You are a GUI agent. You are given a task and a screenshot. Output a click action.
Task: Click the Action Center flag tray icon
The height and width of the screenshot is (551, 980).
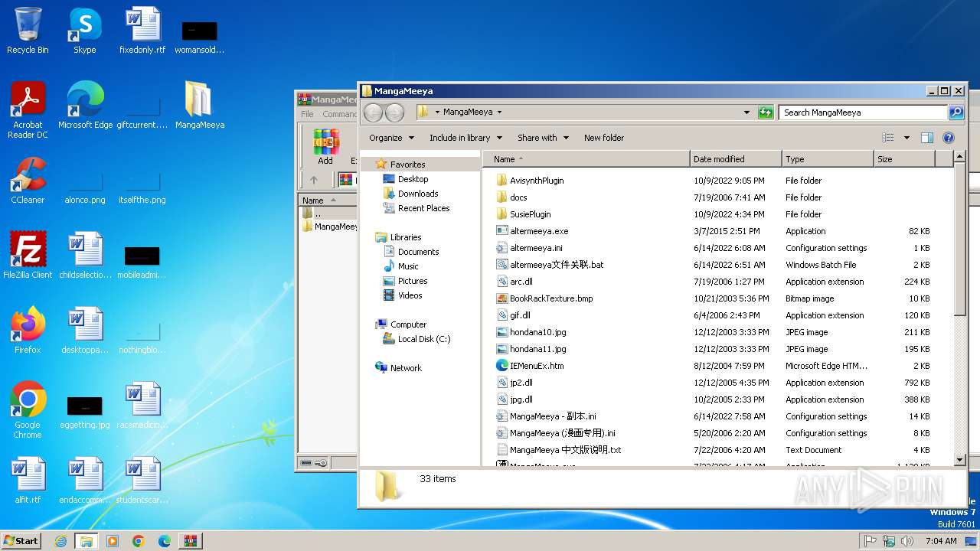(871, 541)
